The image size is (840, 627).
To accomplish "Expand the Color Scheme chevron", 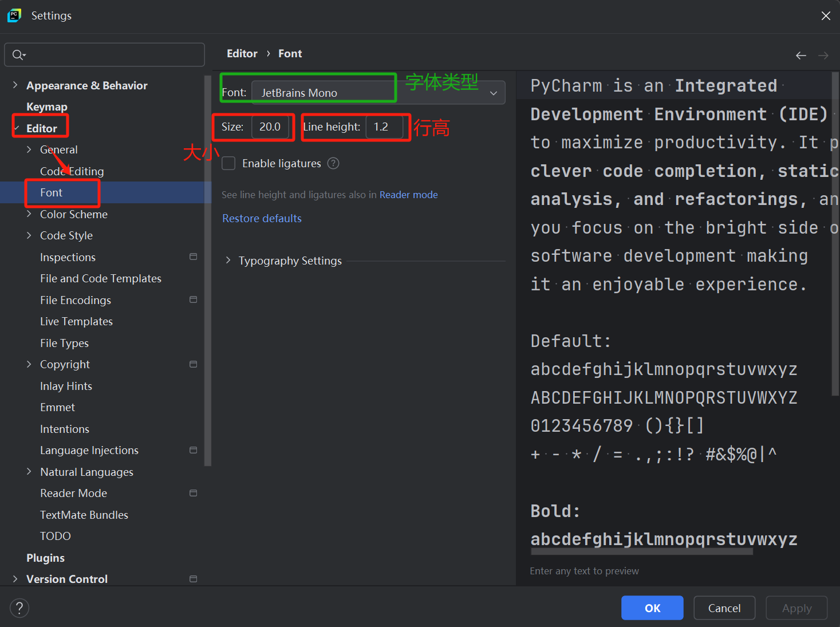I will tap(29, 214).
